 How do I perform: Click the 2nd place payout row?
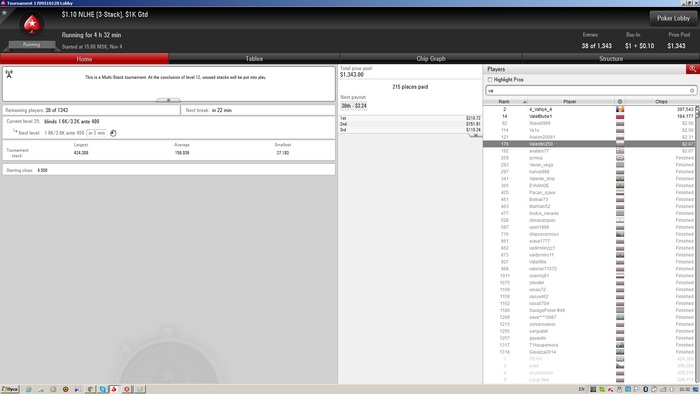tap(410, 124)
